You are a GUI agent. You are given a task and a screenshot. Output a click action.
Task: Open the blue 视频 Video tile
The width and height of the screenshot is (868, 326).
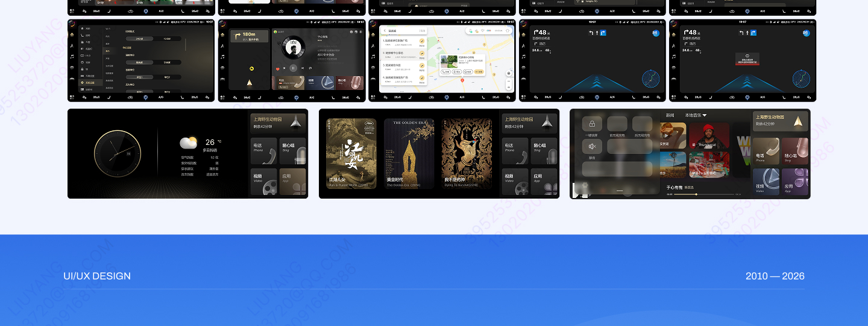pyautogui.click(x=766, y=181)
